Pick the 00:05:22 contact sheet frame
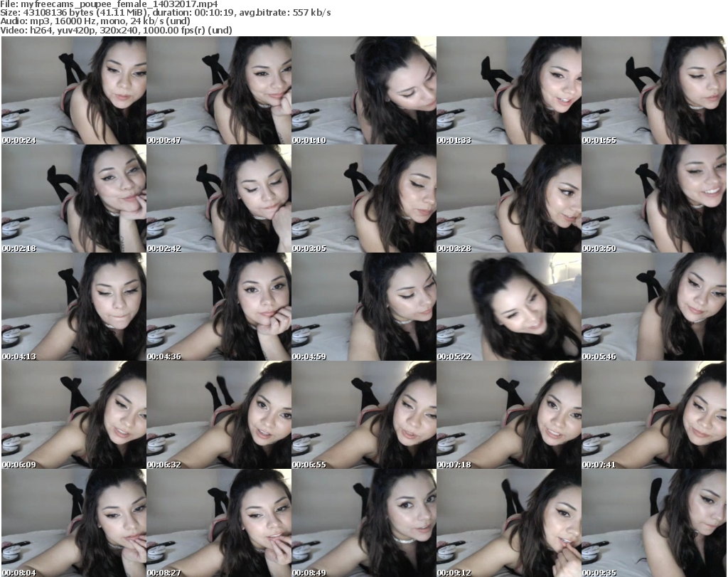728x577 pixels. click(509, 307)
